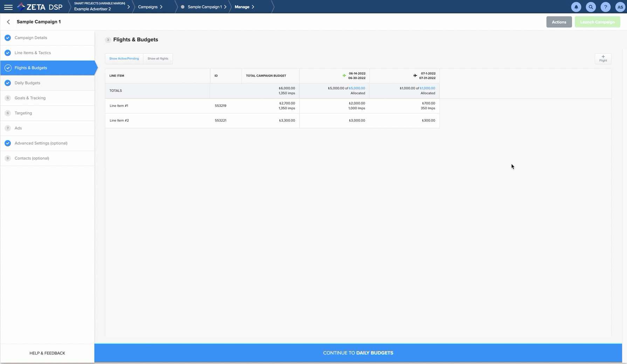627x364 pixels.
Task: Click the Actions button
Action: (x=559, y=22)
